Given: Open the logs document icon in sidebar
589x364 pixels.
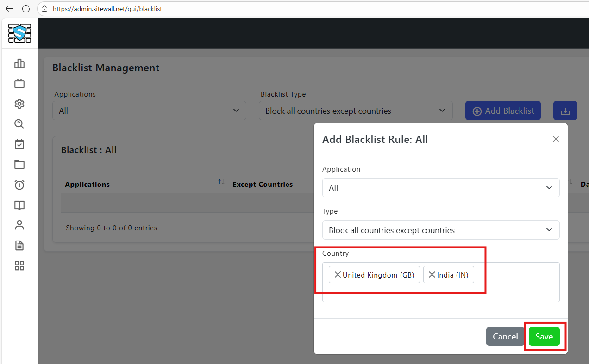Looking at the screenshot, I should 19,245.
